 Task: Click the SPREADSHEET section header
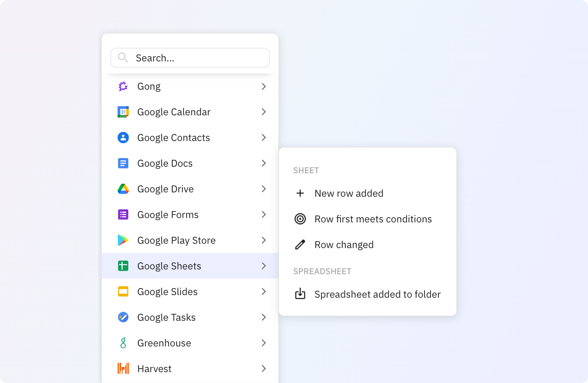322,272
